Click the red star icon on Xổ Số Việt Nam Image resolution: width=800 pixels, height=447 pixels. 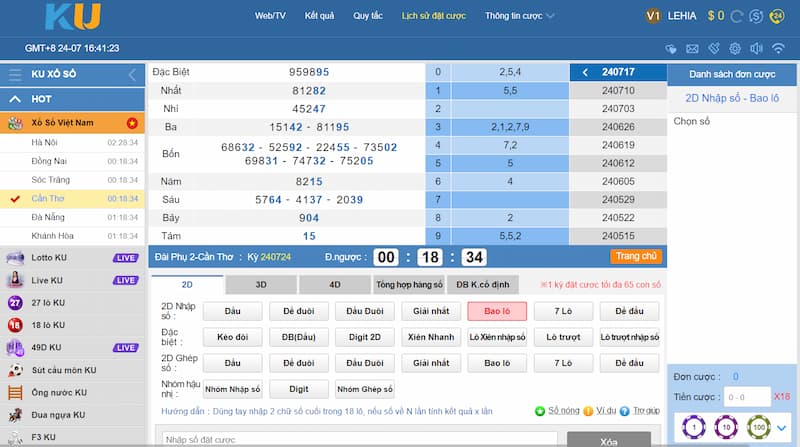[x=132, y=123]
